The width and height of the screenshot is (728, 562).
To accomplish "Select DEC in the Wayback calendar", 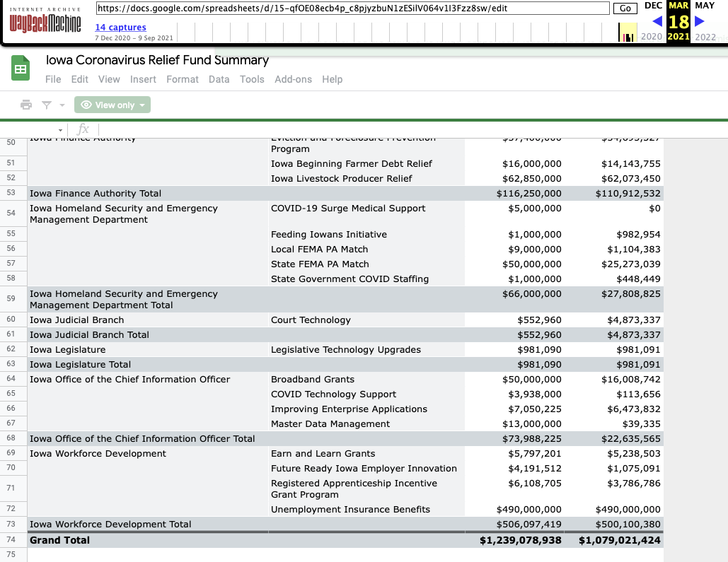I will tap(653, 6).
